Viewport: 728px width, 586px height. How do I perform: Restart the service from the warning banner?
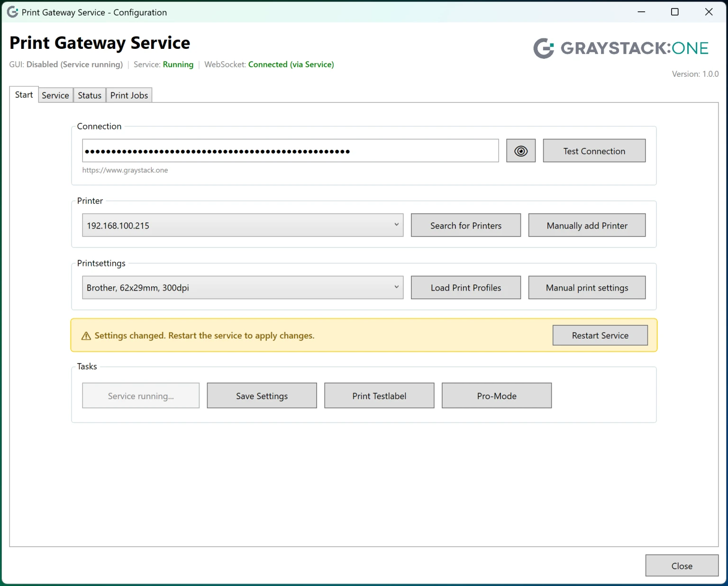[600, 335]
